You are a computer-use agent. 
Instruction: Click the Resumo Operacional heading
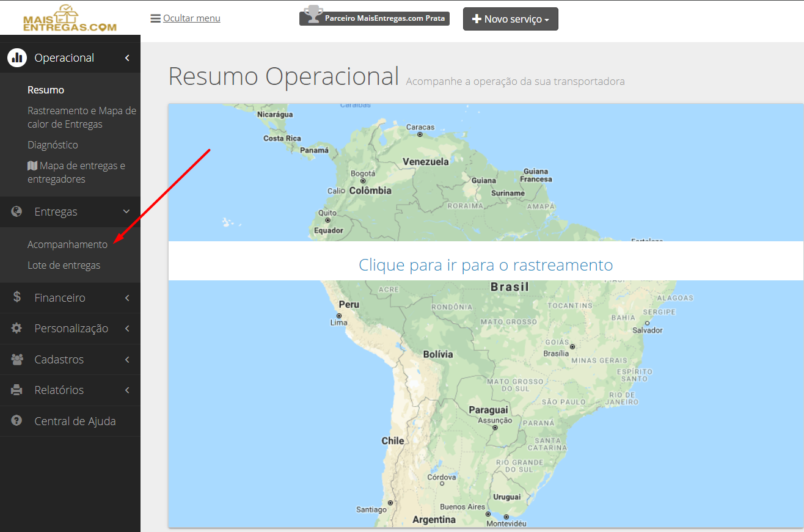(x=283, y=76)
